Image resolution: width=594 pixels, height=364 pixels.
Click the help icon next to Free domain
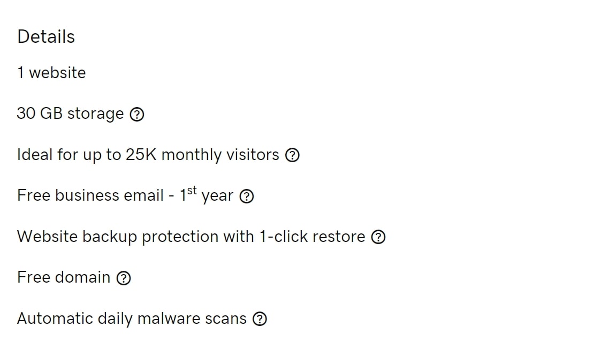coord(124,278)
